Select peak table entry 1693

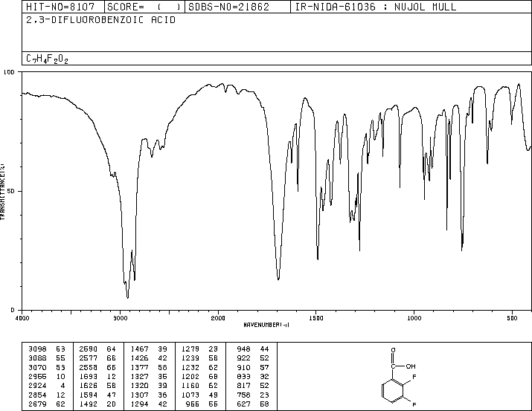coord(97,376)
